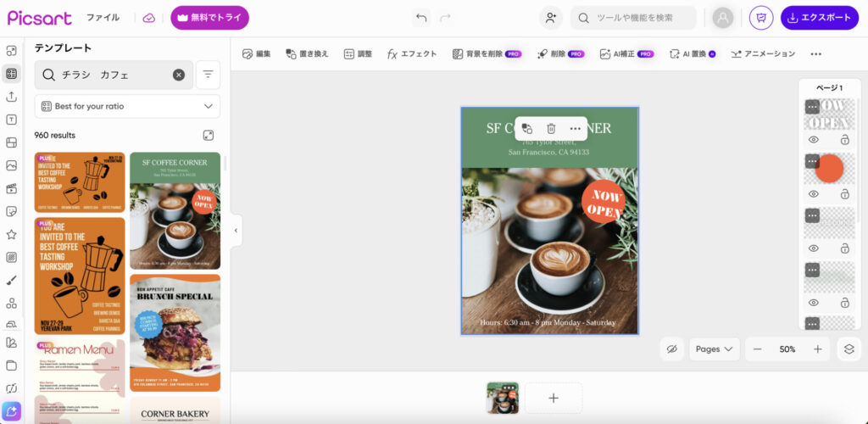Image resolution: width=868 pixels, height=424 pixels.
Task: Open the ファイル menu
Action: tap(103, 18)
